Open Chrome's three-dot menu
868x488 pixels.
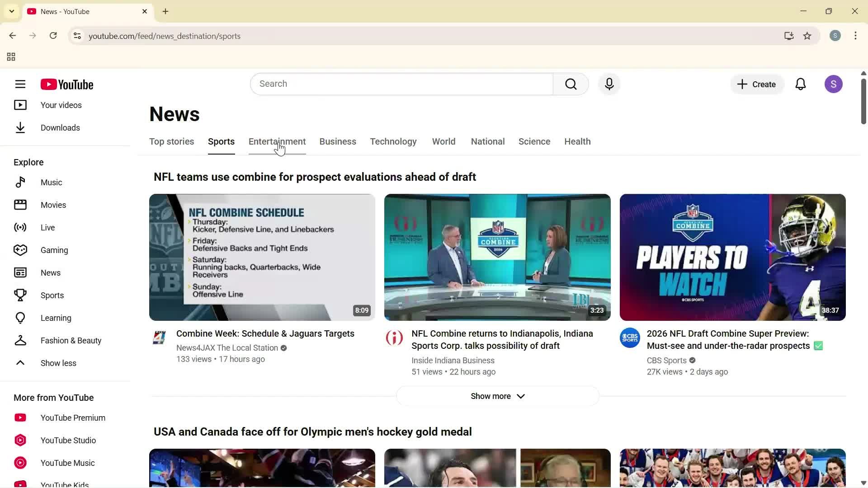tap(855, 36)
